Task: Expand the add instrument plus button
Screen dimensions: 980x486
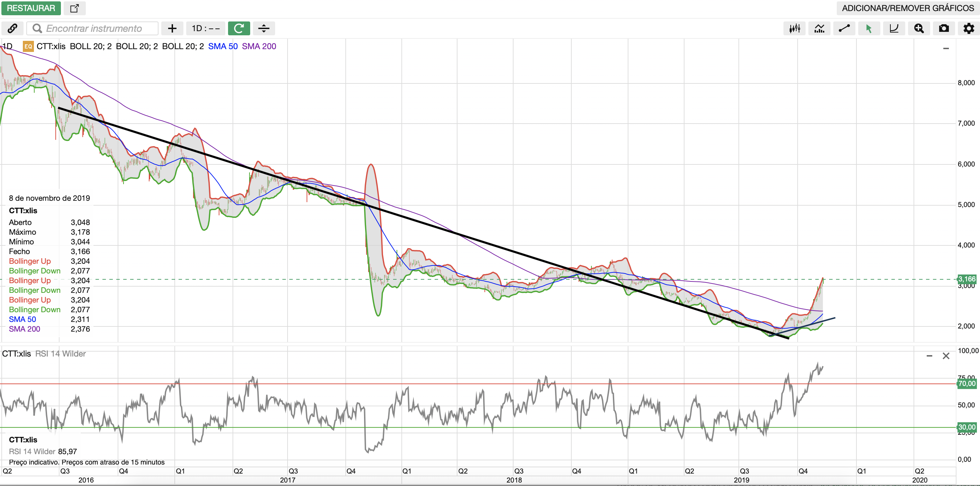Action: (x=172, y=28)
